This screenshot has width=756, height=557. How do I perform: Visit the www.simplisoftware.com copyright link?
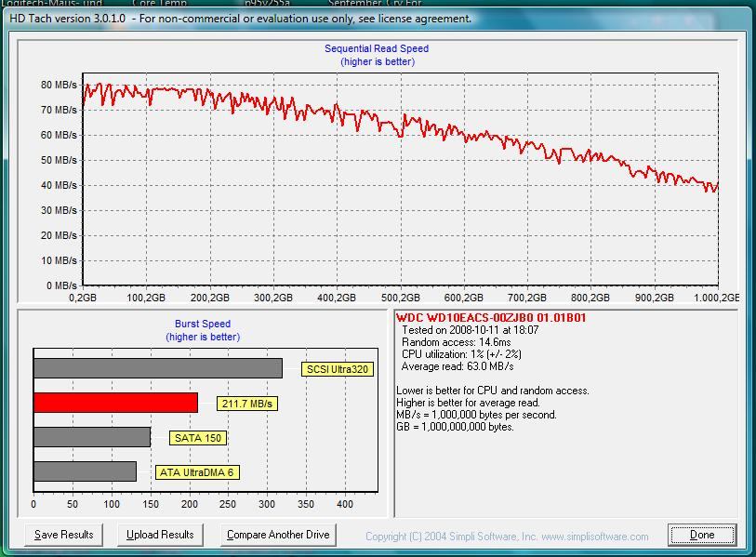point(595,537)
